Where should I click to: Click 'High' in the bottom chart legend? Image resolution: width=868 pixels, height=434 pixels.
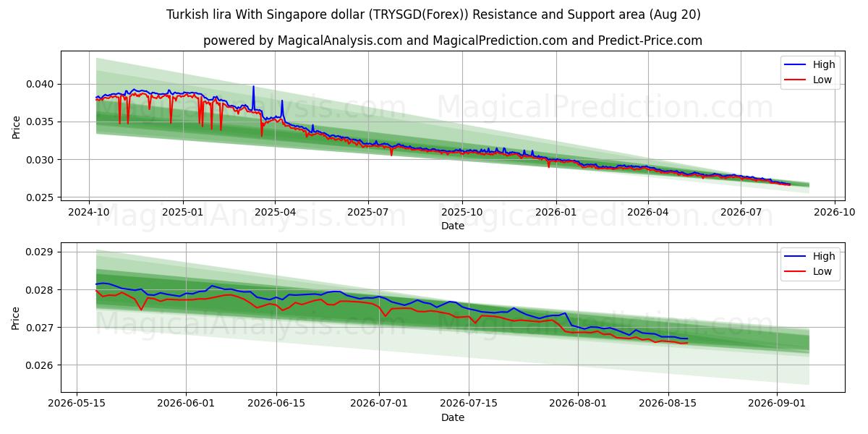point(824,256)
